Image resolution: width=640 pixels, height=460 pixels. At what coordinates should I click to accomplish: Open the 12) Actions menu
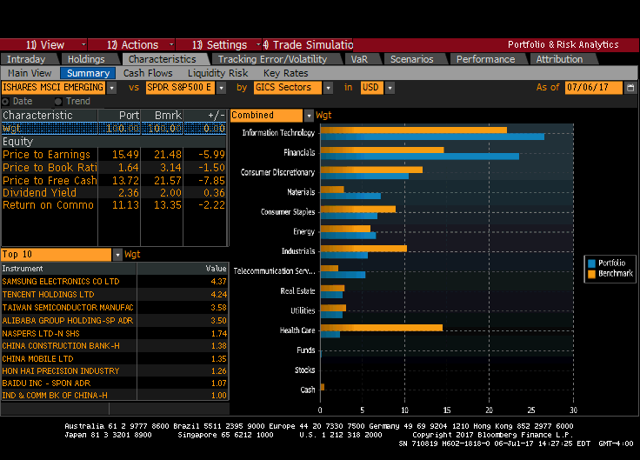pos(132,45)
